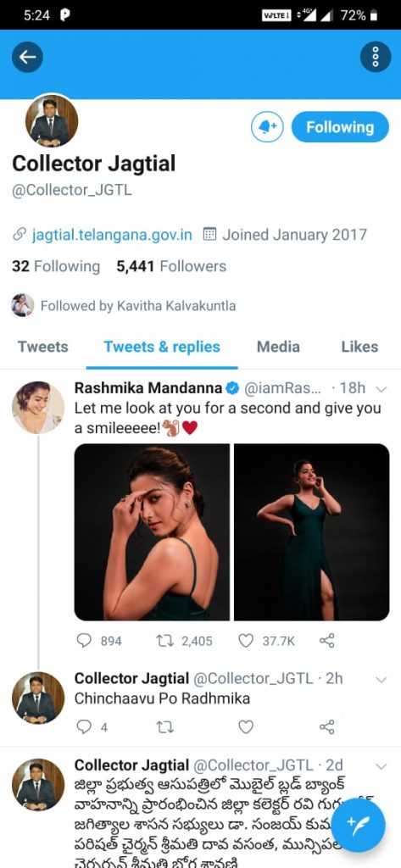This screenshot has width=401, height=868.
Task: Toggle the Following button
Action: [x=340, y=127]
